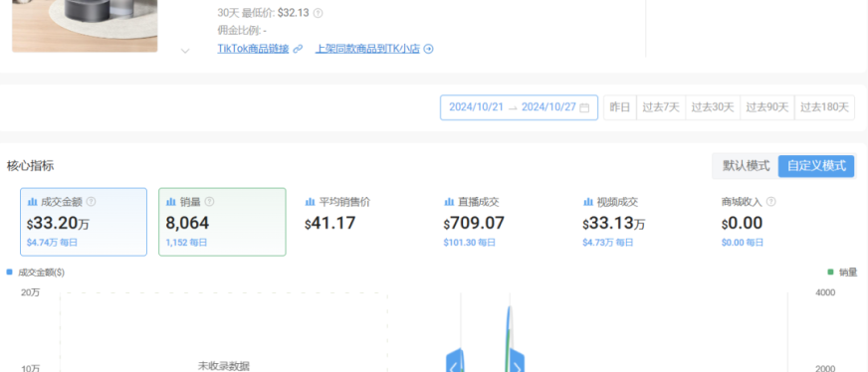Click the left arrow chart range handle
This screenshot has width=868, height=372.
454,362
